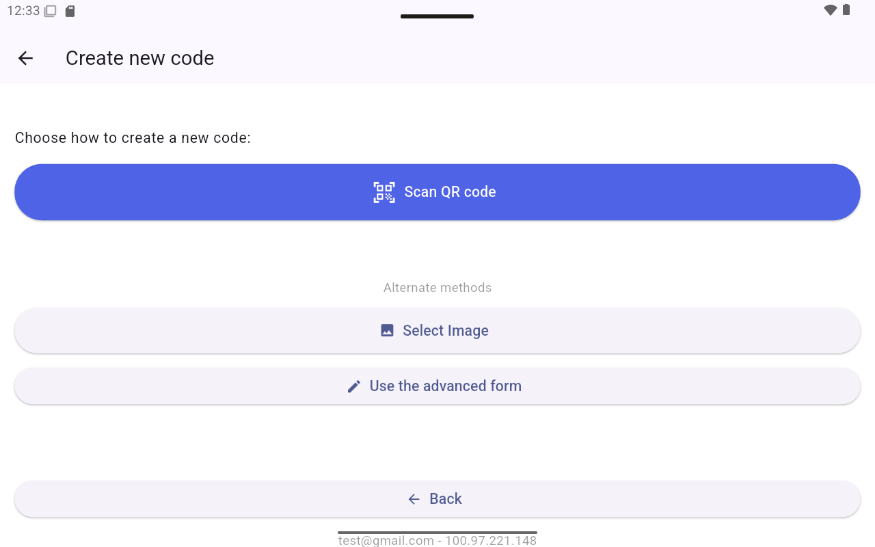Image resolution: width=875 pixels, height=547 pixels.
Task: Click the top drag handle pill
Action: point(438,16)
